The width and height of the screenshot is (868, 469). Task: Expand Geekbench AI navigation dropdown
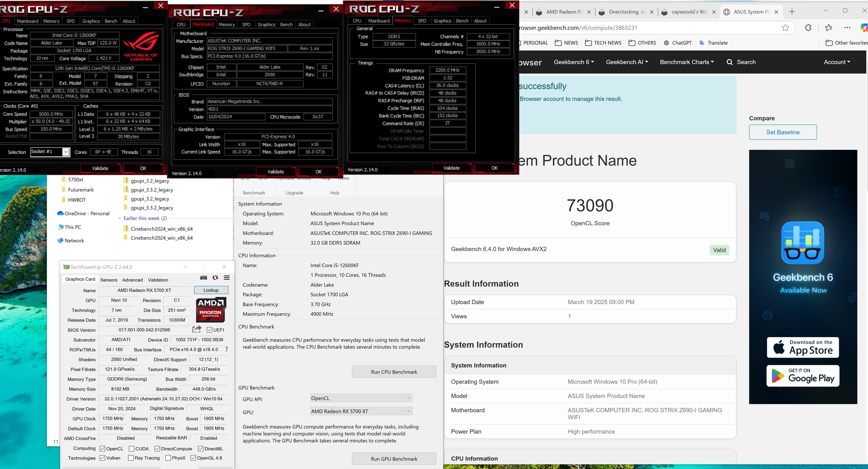click(627, 62)
